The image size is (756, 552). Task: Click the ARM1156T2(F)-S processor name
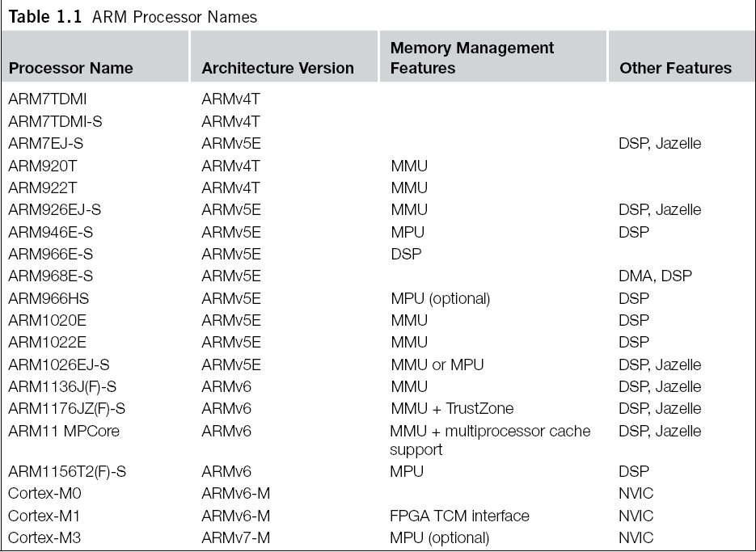[x=68, y=470]
